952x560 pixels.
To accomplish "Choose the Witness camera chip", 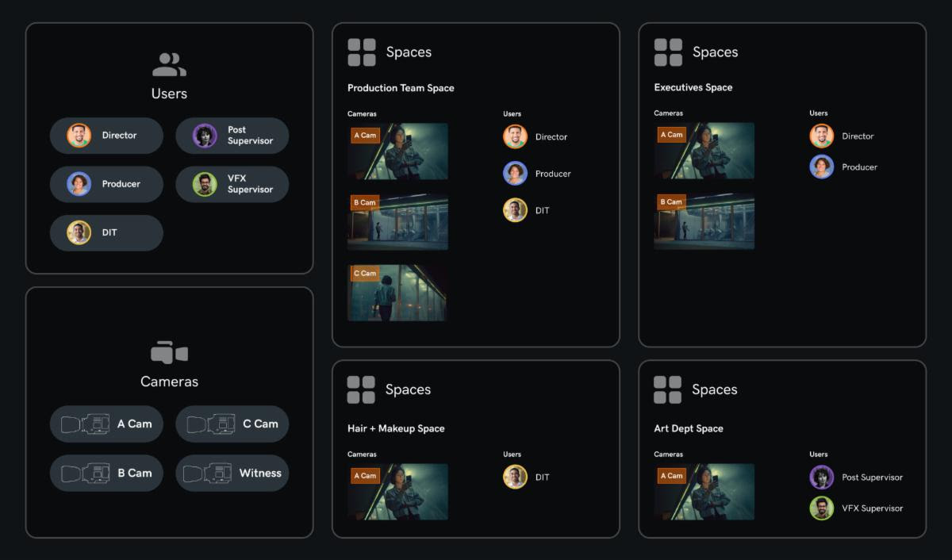I will click(232, 473).
